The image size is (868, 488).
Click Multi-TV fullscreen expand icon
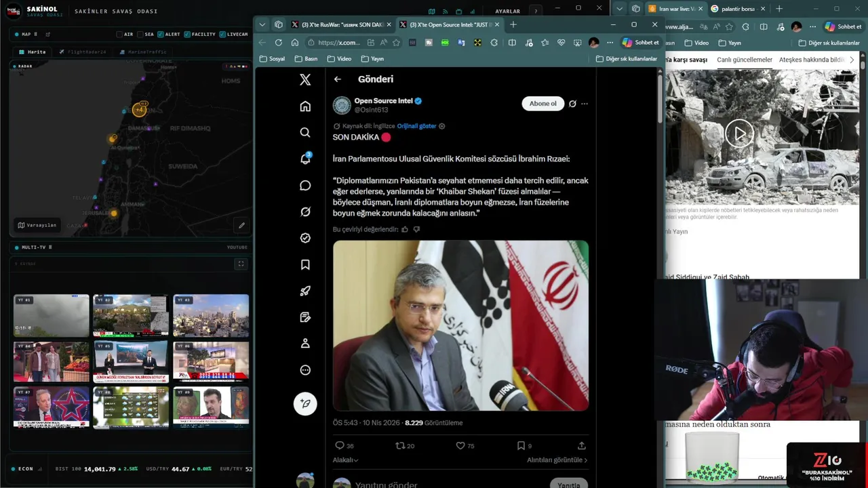(x=240, y=264)
